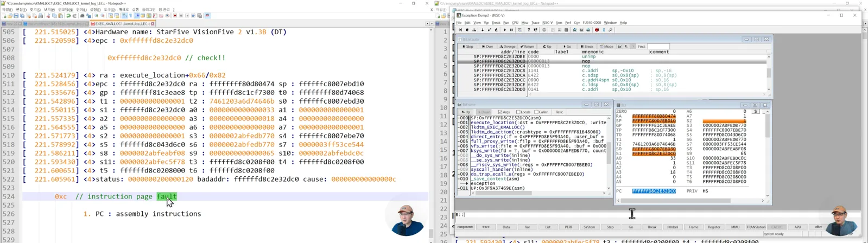Click the single Step icon in TRACE32 toolbar
This screenshot has width=868, height=243.
460,30
